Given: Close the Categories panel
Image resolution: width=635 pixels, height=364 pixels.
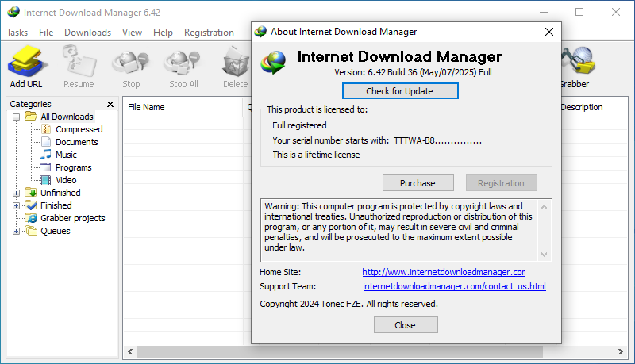Looking at the screenshot, I should (110, 104).
